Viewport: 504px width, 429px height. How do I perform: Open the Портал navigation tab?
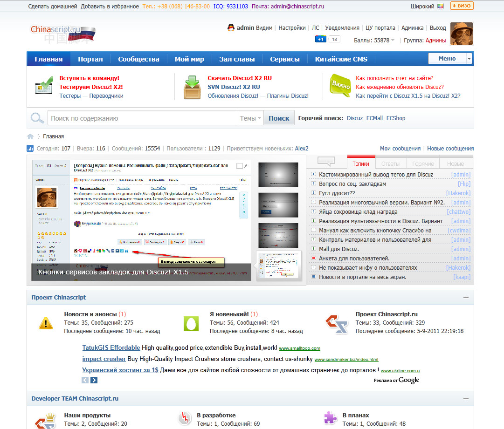pos(90,59)
